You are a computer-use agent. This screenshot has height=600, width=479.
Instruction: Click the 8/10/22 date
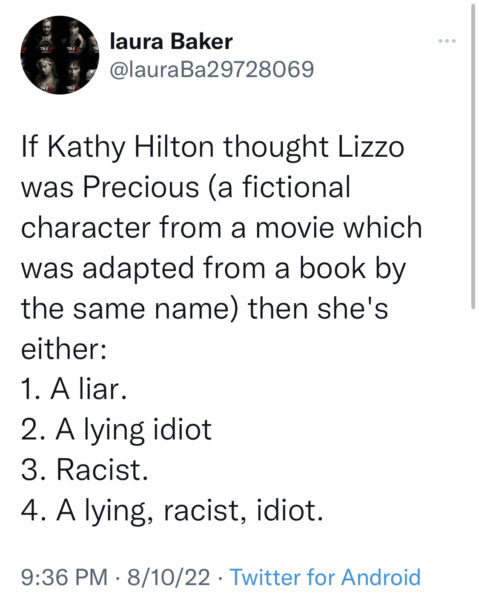169,577
